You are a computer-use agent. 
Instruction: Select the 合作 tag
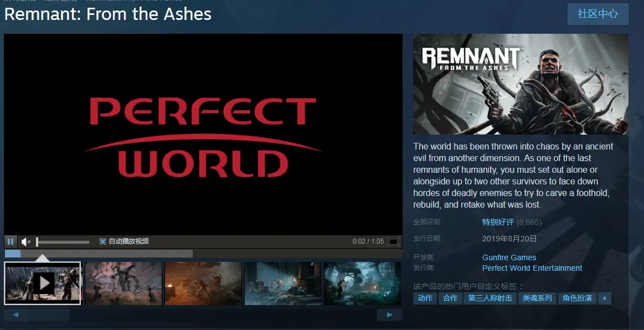click(450, 298)
